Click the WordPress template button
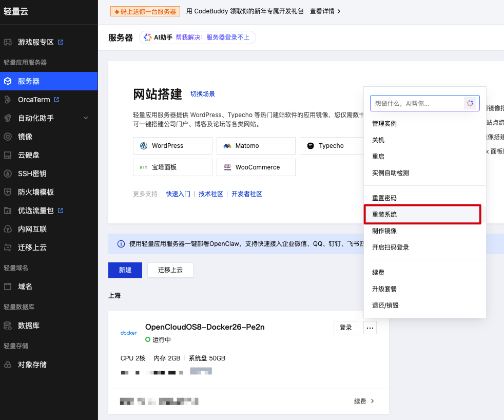Viewport: 504px width, 420px height. click(172, 146)
